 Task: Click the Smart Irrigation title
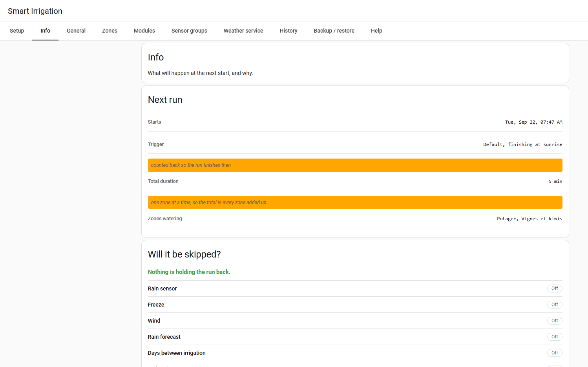35,11
